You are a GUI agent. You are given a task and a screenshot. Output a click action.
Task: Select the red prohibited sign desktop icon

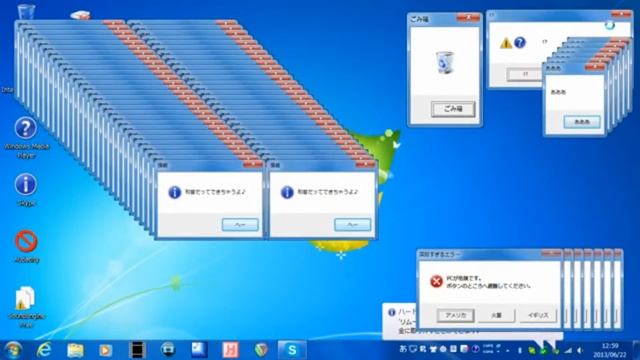[x=27, y=241]
